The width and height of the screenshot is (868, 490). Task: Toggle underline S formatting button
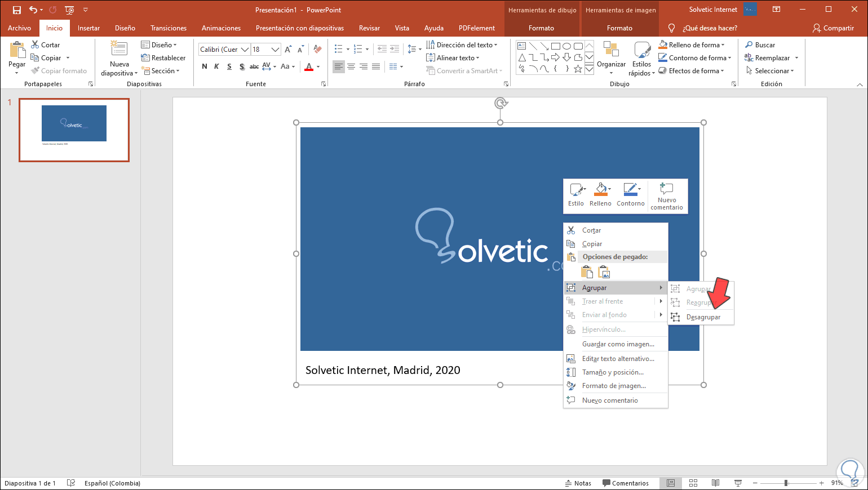pyautogui.click(x=229, y=66)
